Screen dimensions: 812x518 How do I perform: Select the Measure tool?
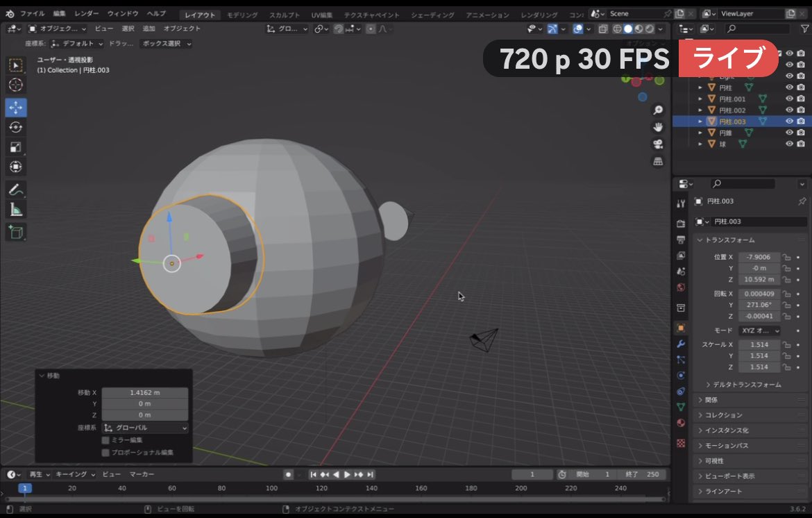15,210
